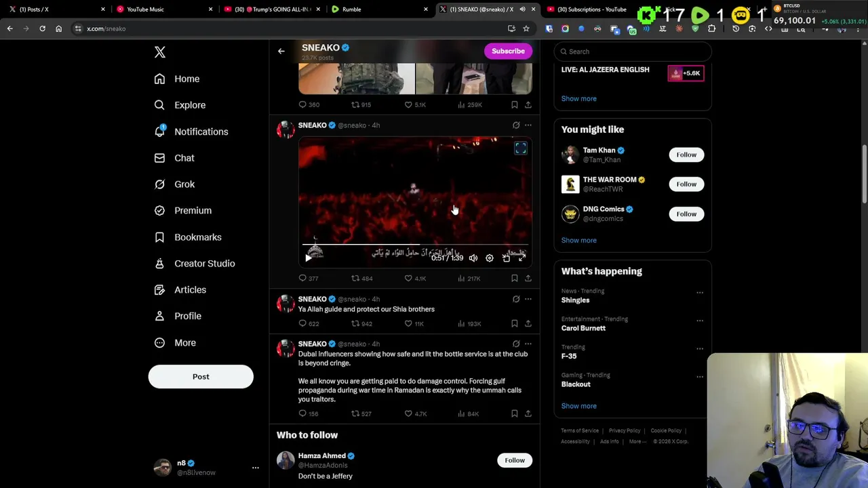Follow THE WAR ROOM

(x=686, y=184)
